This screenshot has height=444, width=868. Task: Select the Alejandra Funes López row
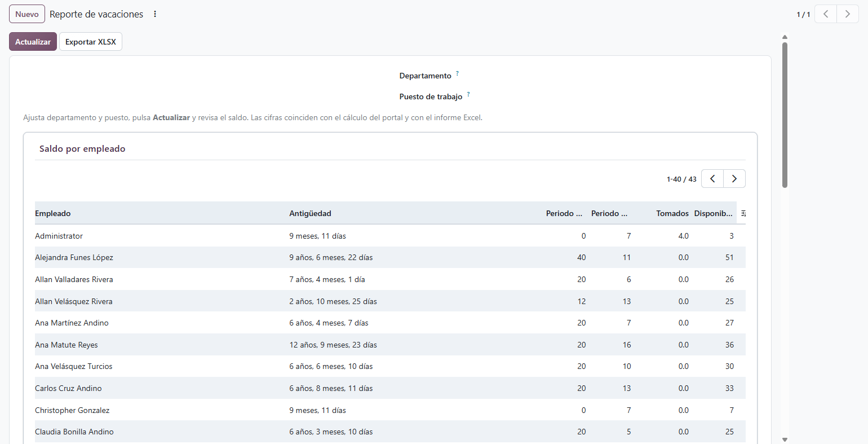point(390,257)
